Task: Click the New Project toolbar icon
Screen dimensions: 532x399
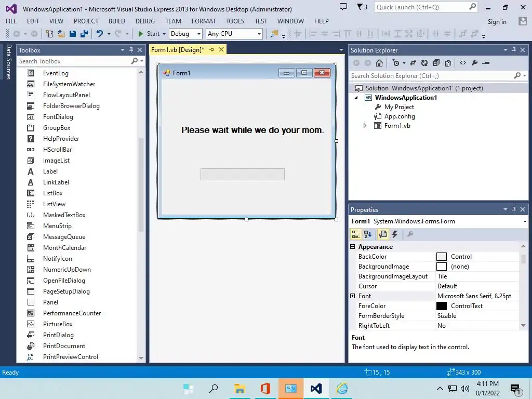Action: coord(49,34)
